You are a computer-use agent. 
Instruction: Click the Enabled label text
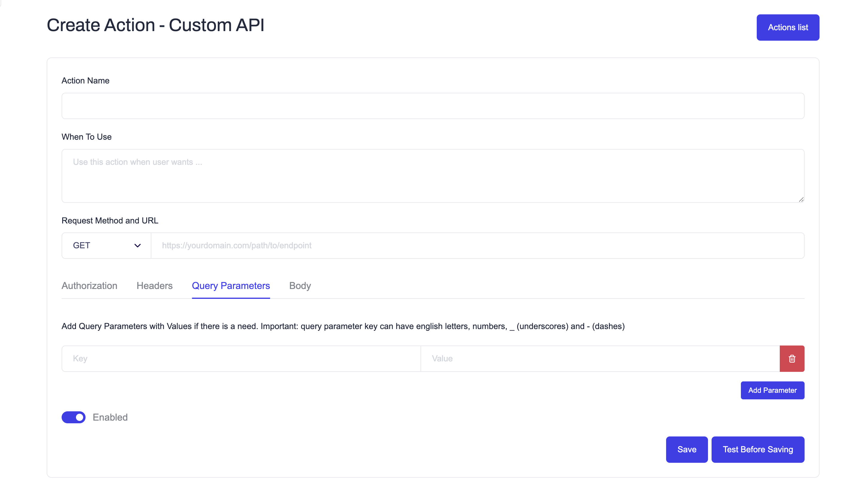pos(110,417)
